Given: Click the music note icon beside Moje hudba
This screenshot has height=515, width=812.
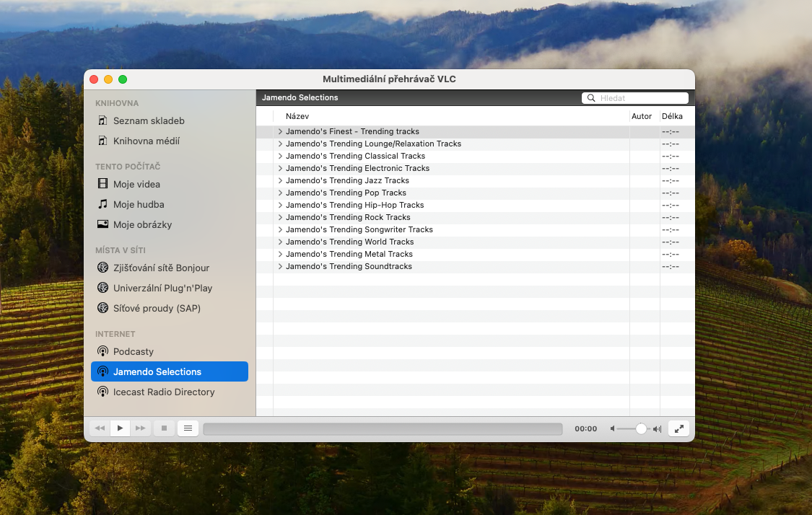Looking at the screenshot, I should (102, 204).
